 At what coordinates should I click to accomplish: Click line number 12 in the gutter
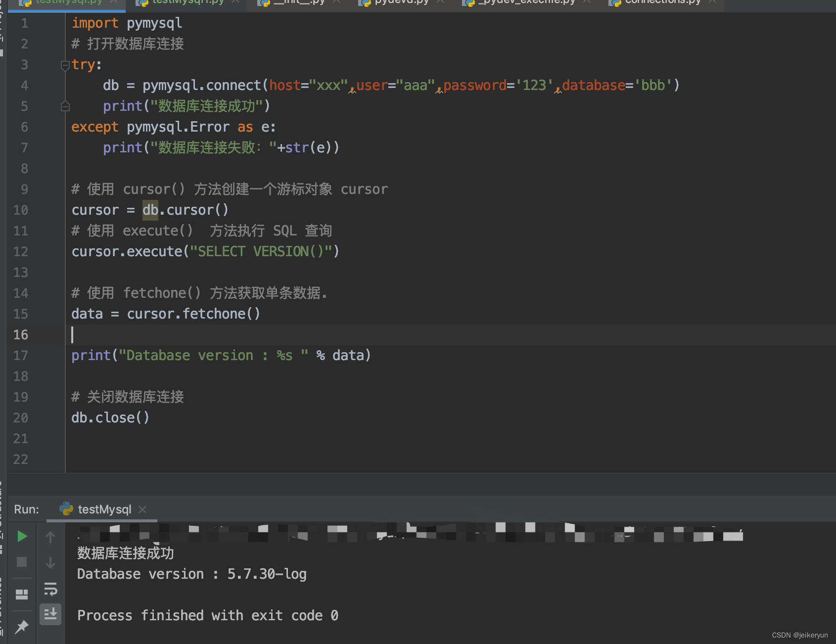click(21, 252)
